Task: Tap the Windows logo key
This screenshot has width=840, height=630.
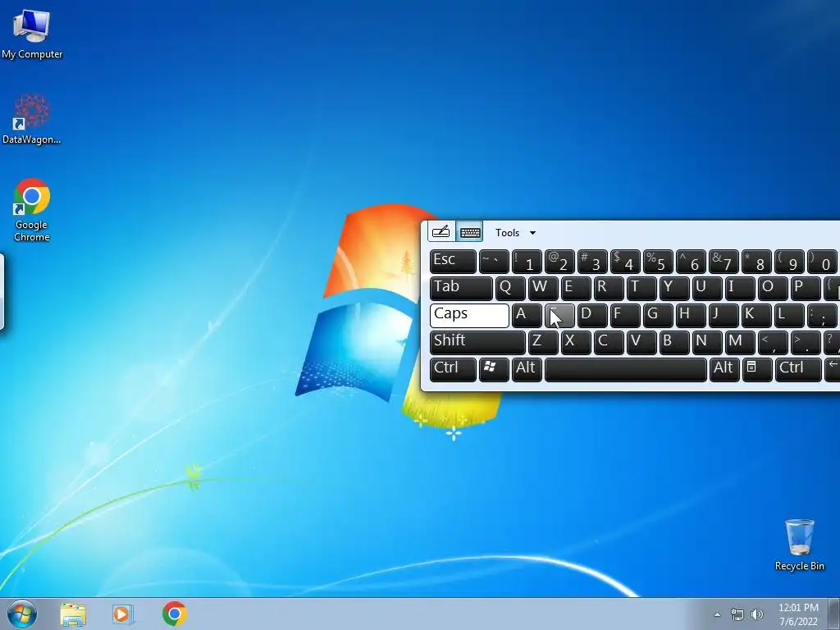Action: pos(494,370)
